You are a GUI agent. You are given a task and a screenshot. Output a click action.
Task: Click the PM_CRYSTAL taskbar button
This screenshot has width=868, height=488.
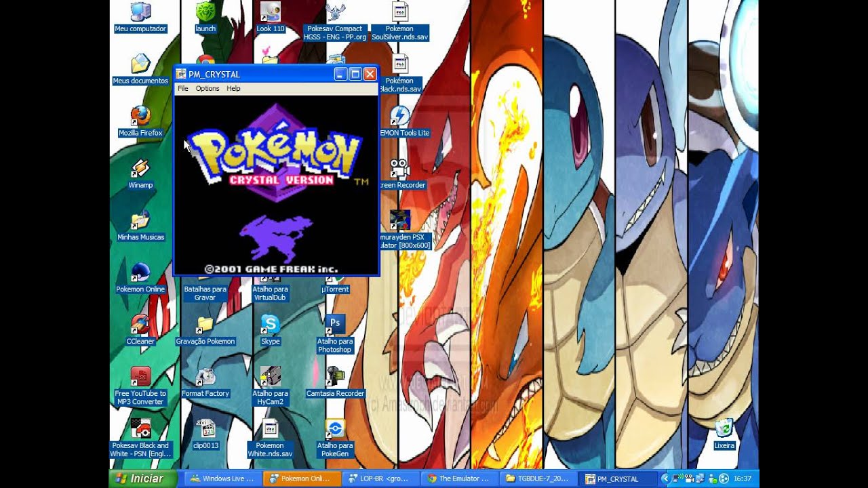(616, 479)
